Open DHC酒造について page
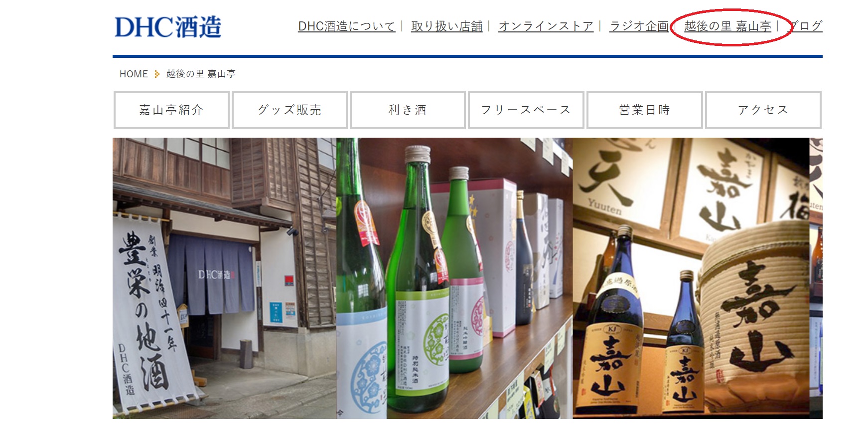The image size is (868, 427). tap(346, 26)
